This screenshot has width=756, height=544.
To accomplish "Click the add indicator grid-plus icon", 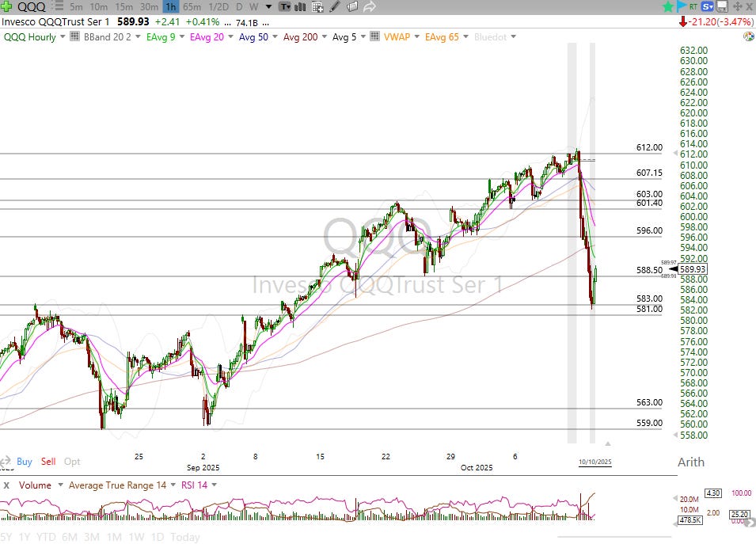I will coord(317,7).
